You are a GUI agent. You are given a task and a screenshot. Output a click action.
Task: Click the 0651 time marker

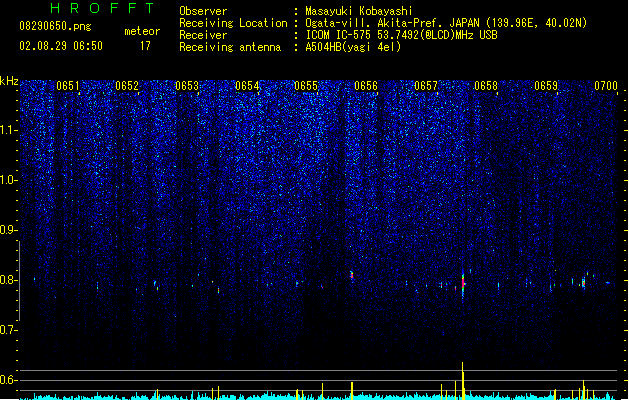coord(68,86)
